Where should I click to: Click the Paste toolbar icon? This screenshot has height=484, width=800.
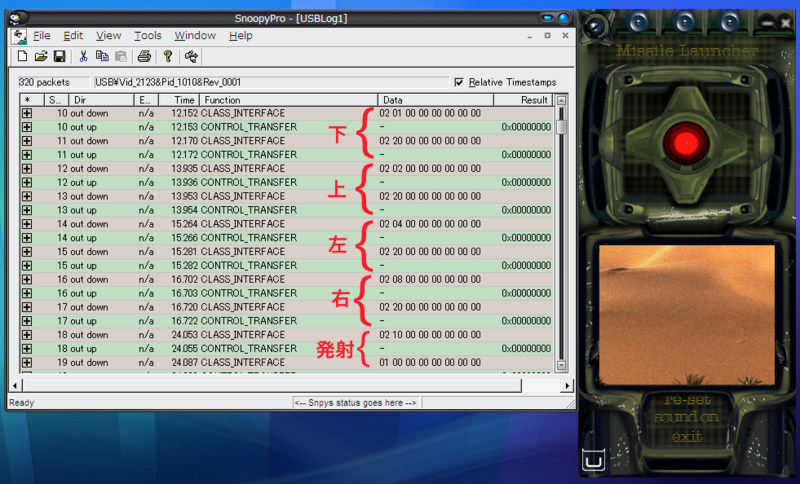click(121, 56)
